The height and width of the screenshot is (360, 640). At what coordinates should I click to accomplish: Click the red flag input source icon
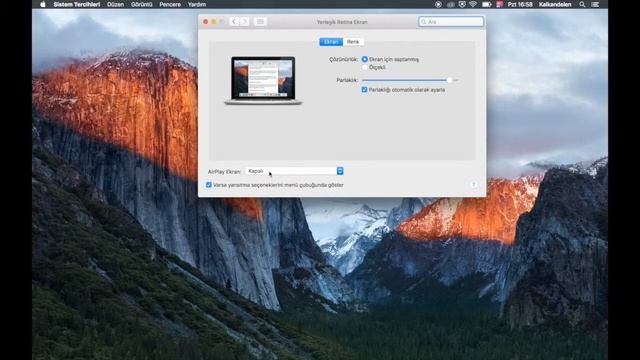pos(500,4)
